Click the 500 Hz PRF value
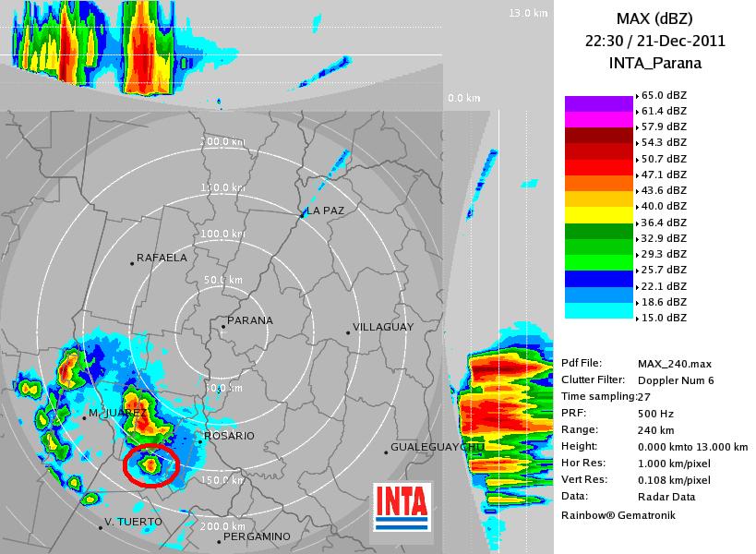The width and height of the screenshot is (756, 554). tap(655, 414)
